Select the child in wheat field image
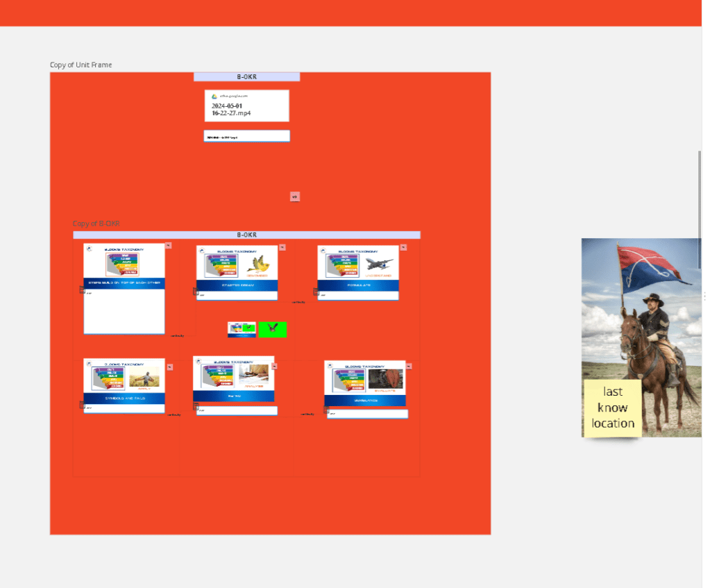 [144, 376]
